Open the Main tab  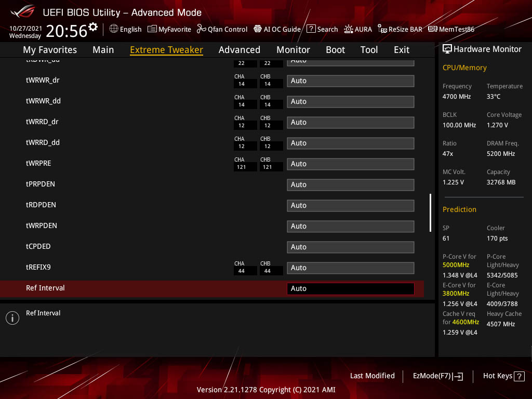[103, 50]
